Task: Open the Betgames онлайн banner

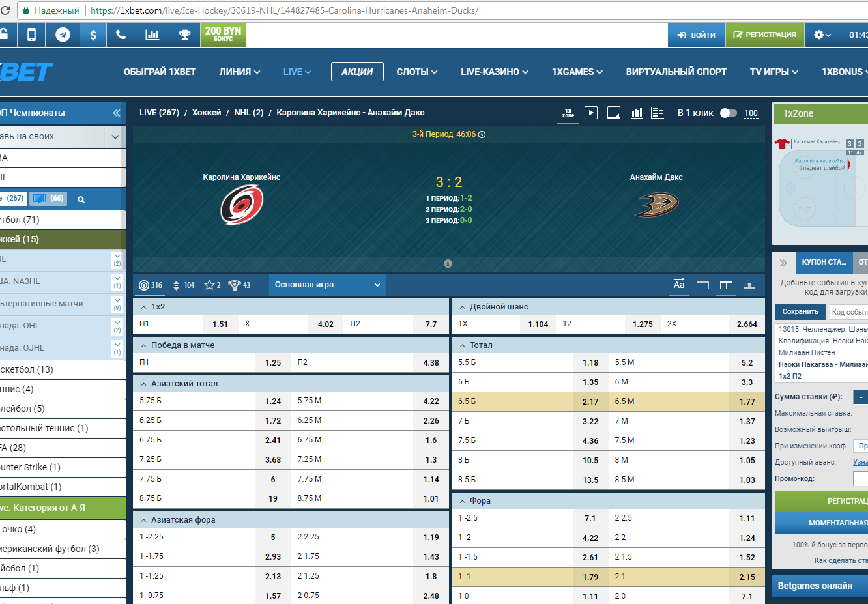Action: click(x=820, y=586)
